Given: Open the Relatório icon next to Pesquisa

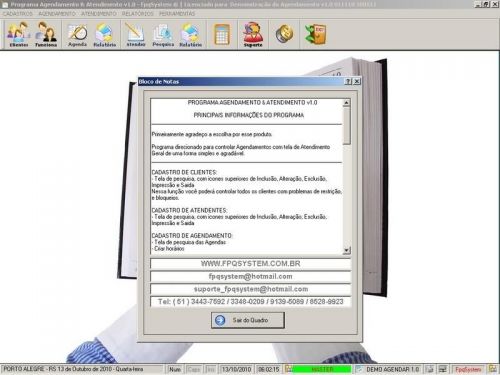Looking at the screenshot, I should (x=190, y=34).
